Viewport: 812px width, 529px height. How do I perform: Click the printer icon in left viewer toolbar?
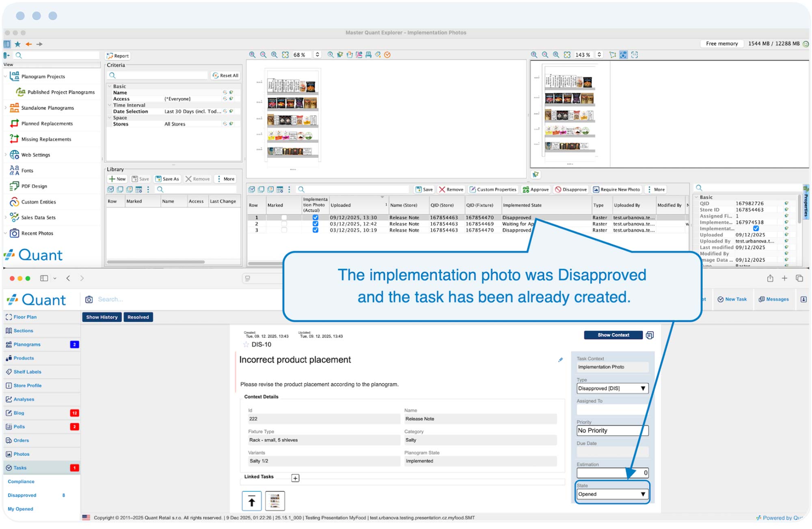368,55
